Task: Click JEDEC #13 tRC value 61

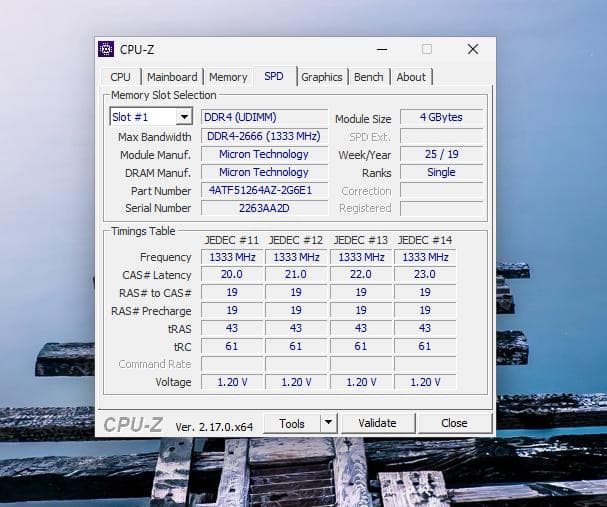Action: point(361,346)
